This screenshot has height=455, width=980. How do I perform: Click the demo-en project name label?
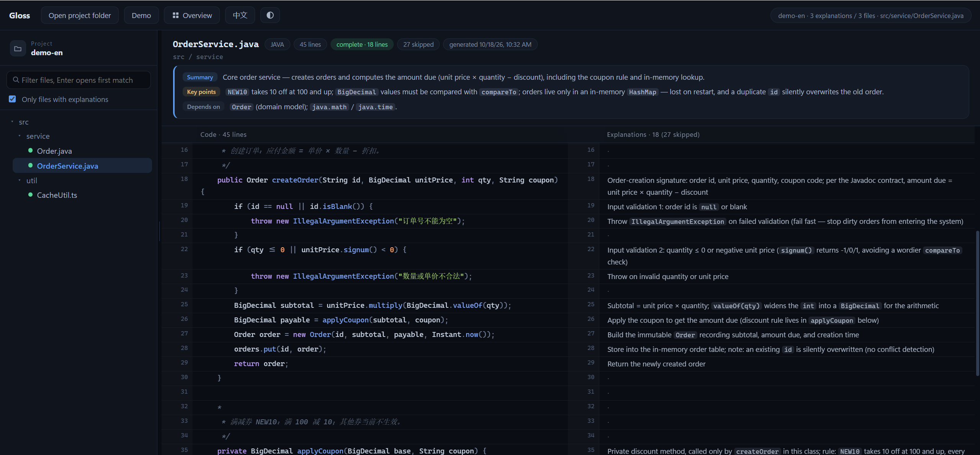pyautogui.click(x=47, y=53)
